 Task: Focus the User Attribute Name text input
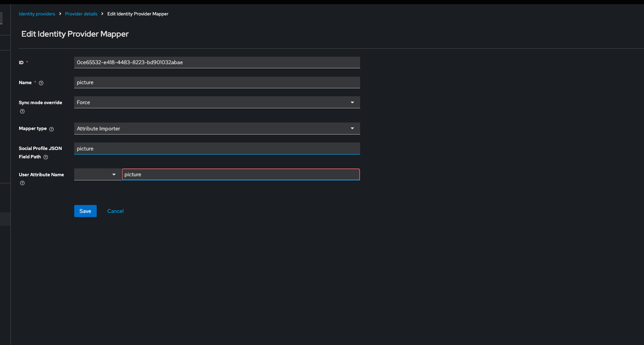click(241, 175)
